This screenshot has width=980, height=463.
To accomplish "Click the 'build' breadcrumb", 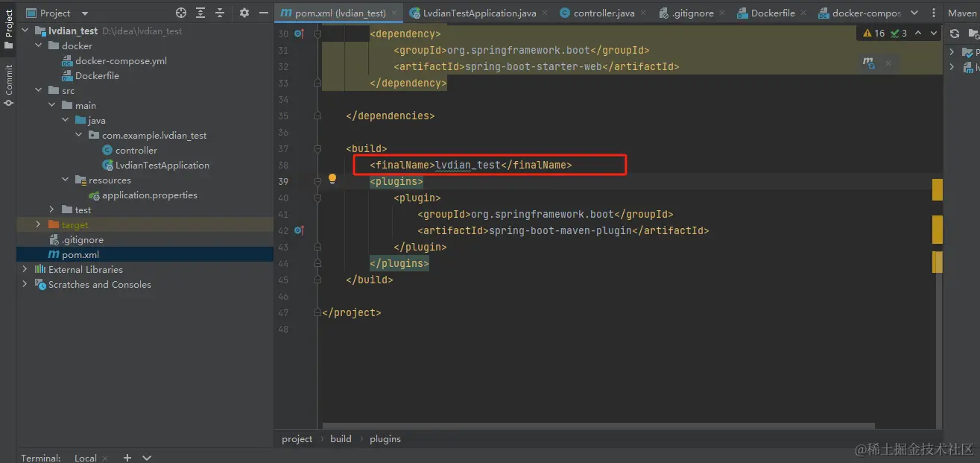I will pos(341,438).
